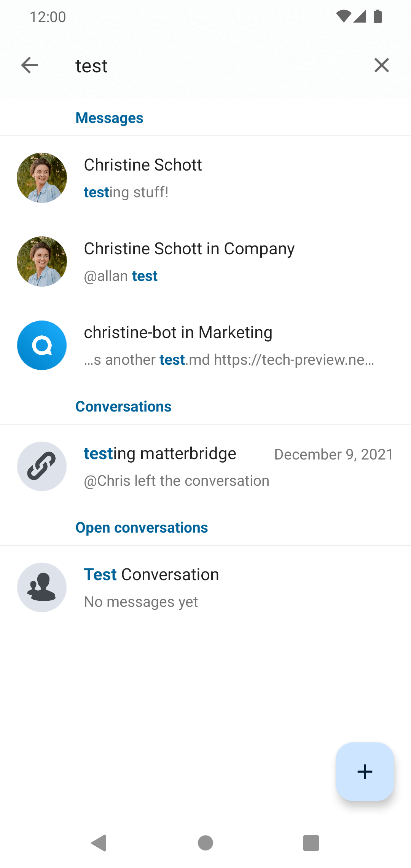The height and width of the screenshot is (868, 411).
Task: Clear the search text with X icon
Action: click(x=381, y=65)
